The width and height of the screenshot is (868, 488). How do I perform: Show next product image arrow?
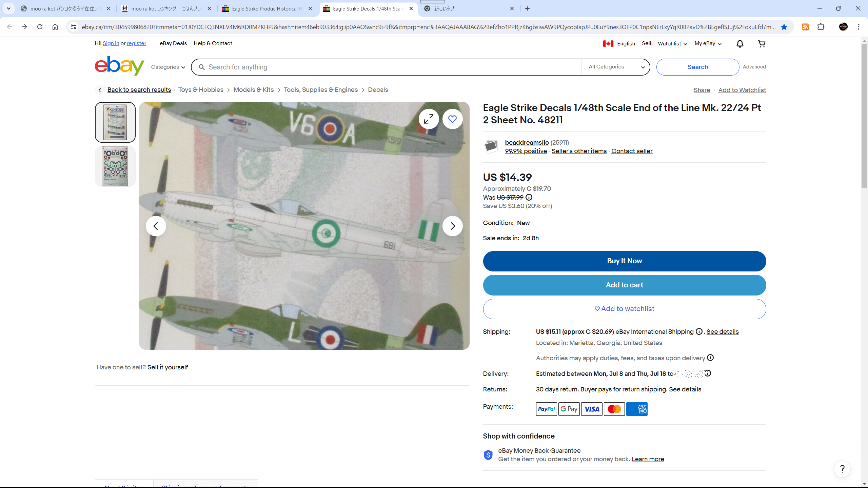coord(452,226)
